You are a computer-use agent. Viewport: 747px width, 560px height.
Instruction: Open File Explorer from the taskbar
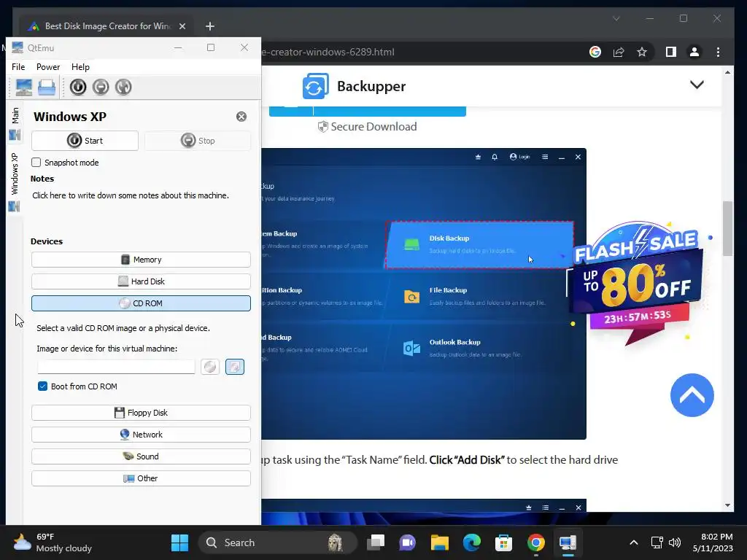point(440,542)
